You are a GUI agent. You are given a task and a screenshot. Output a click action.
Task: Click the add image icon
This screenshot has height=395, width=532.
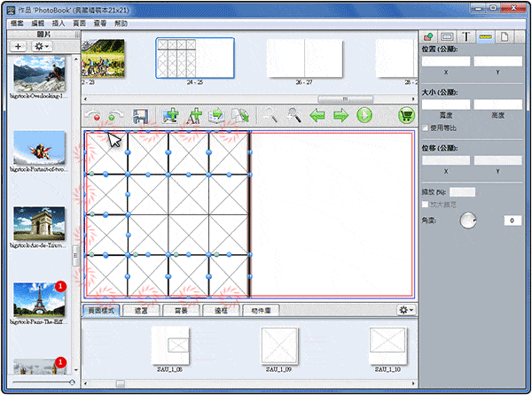(171, 115)
